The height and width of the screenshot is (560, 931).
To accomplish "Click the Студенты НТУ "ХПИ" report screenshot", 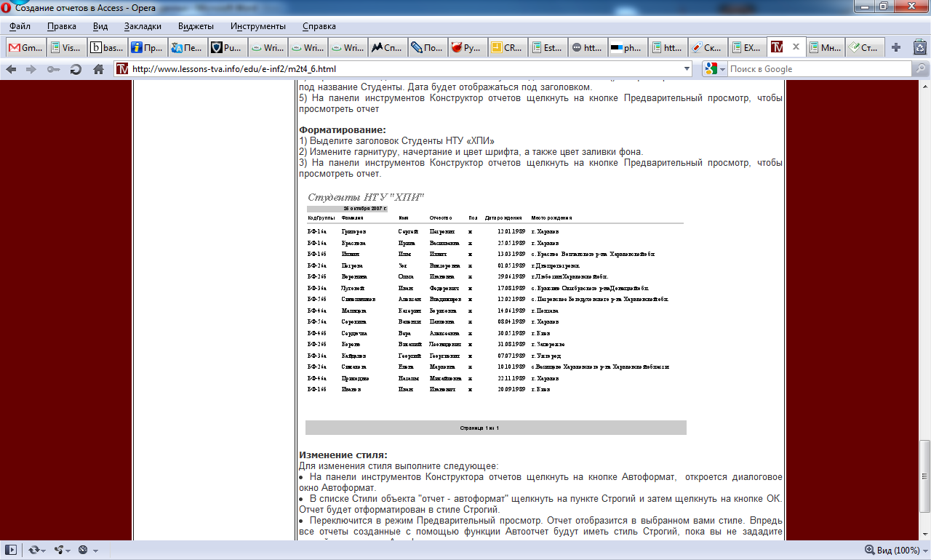I will (495, 313).
